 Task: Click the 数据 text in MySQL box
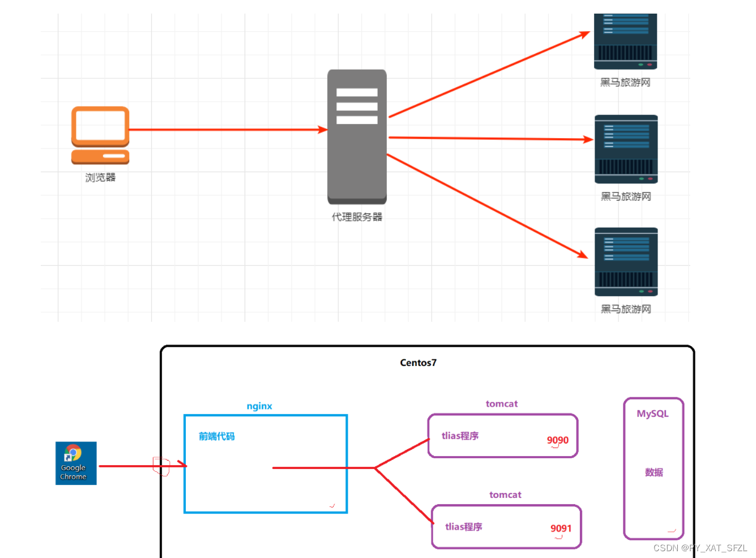654,472
